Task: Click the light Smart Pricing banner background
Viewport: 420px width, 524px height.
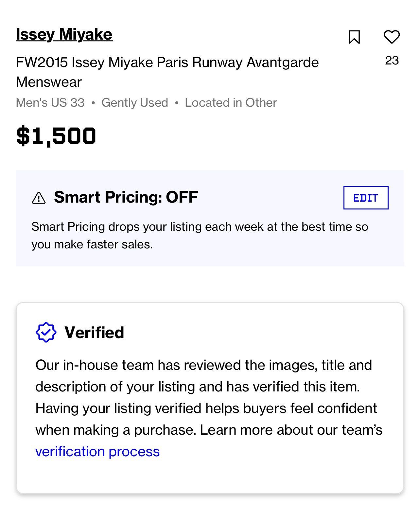Action: [x=210, y=218]
